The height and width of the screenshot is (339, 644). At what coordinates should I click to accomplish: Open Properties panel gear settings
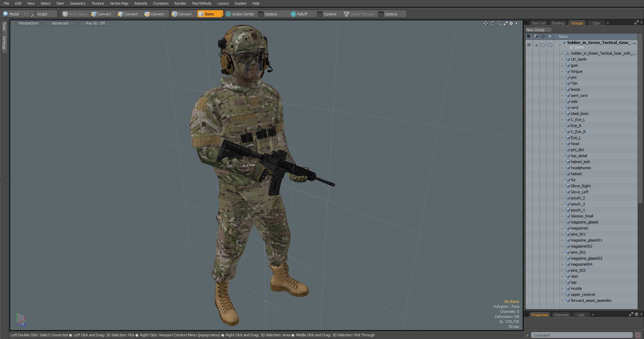coord(637,315)
